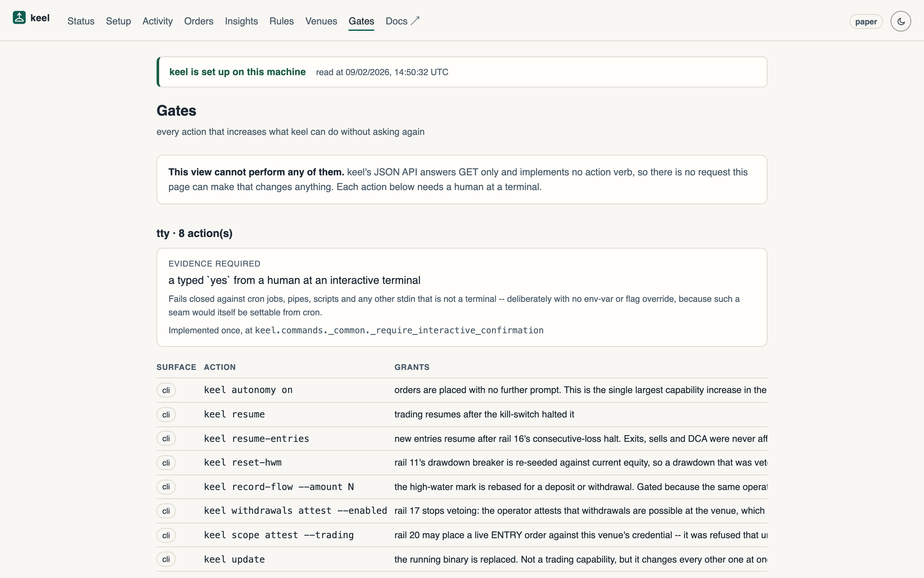Image resolution: width=924 pixels, height=578 pixels.
Task: Click the 'read at 09/02/2026' timestamp
Action: point(382,72)
